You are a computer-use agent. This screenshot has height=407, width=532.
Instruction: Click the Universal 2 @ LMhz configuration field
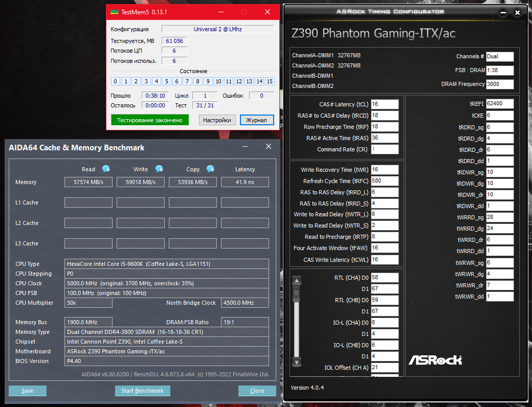(x=218, y=29)
